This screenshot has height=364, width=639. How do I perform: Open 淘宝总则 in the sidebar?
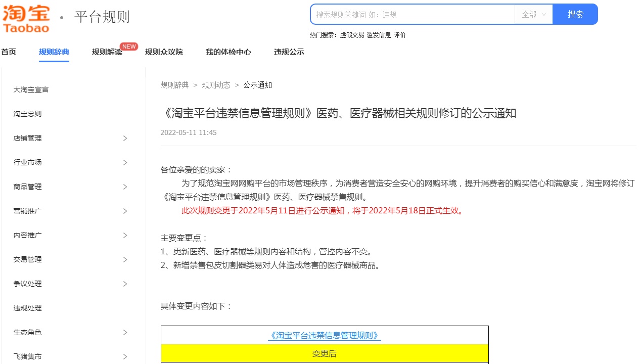pos(28,114)
